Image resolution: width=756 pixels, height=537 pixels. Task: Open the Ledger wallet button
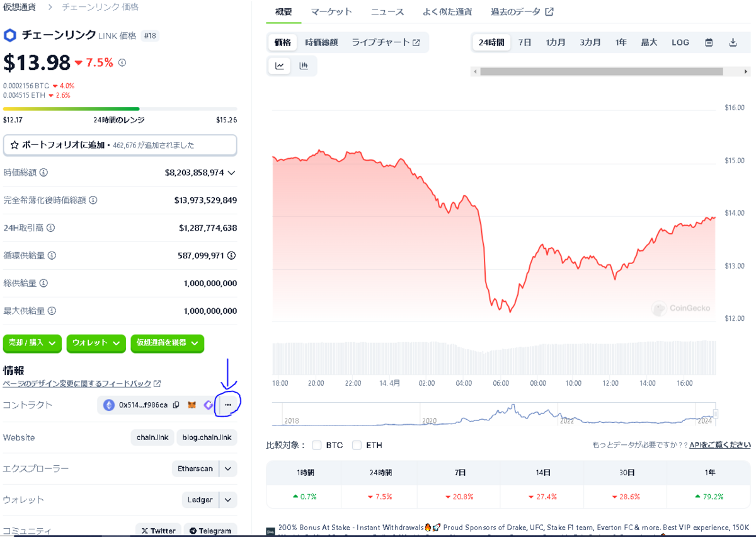point(200,500)
